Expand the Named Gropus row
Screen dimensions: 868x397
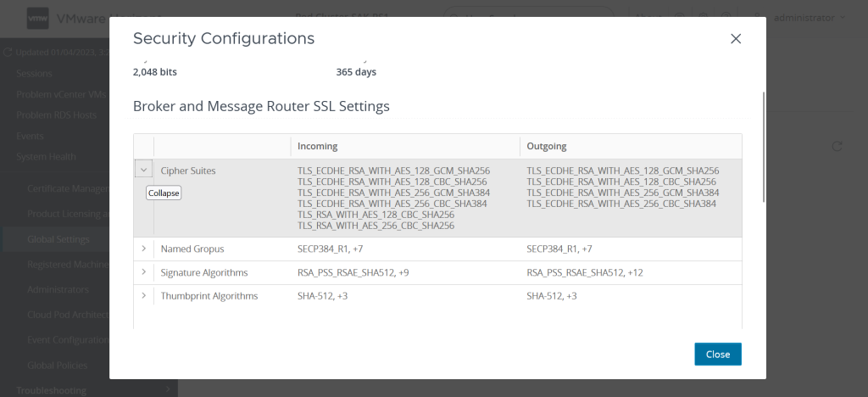[143, 249]
